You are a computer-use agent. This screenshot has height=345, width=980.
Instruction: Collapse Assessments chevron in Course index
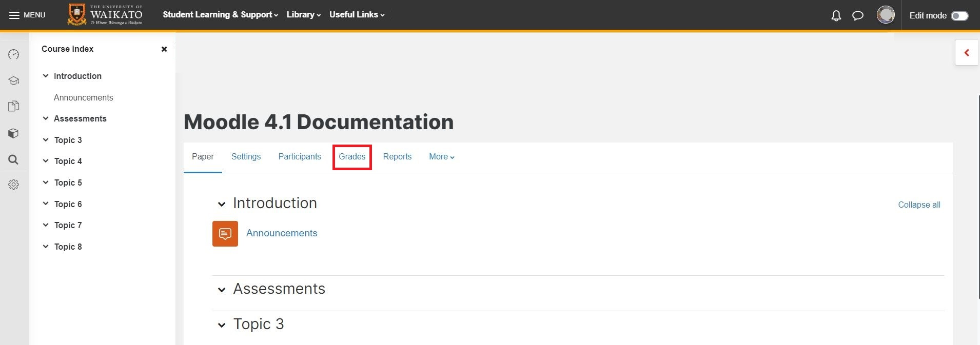pos(46,118)
